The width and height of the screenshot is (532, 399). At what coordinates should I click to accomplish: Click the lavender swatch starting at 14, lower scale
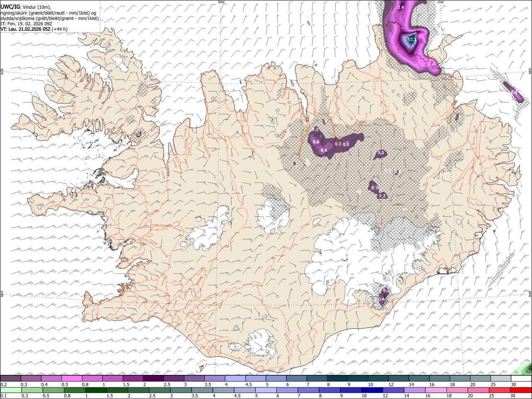pyautogui.click(x=414, y=390)
